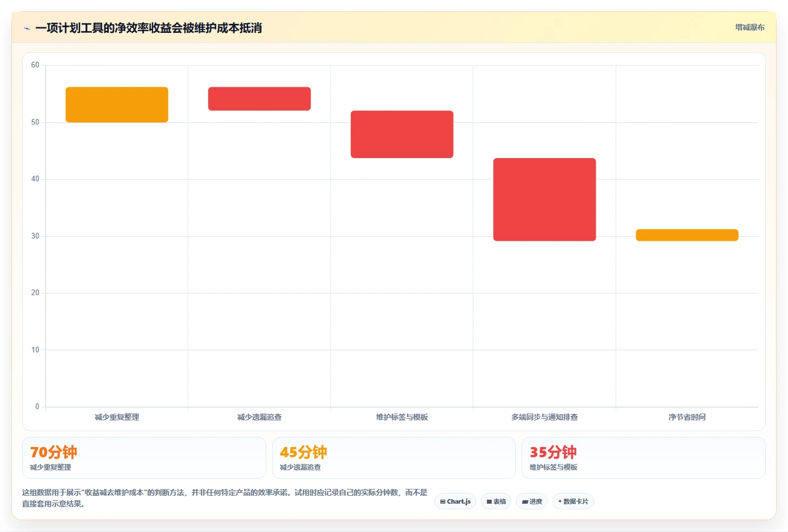Click the lightning icon beside the chart title
The height and width of the screenshot is (532, 788).
[x=27, y=28]
